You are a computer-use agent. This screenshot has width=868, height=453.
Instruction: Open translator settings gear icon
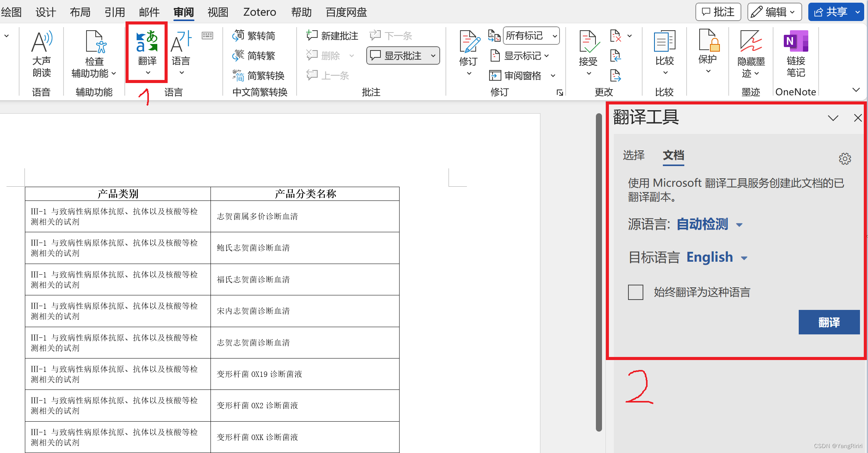[845, 158]
